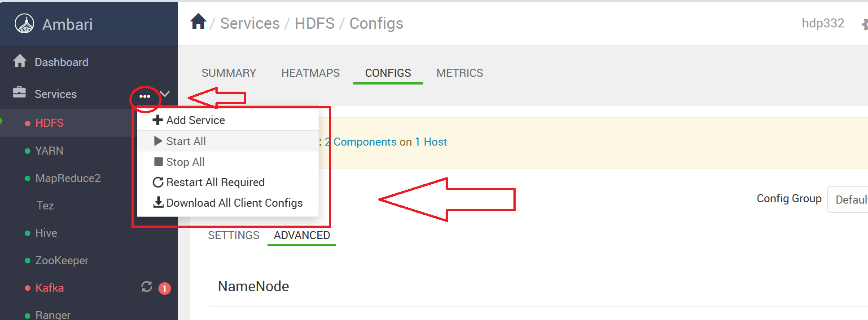Go to home via breadcrumb house icon
Viewport: 868px width, 320px height.
pyautogui.click(x=198, y=22)
